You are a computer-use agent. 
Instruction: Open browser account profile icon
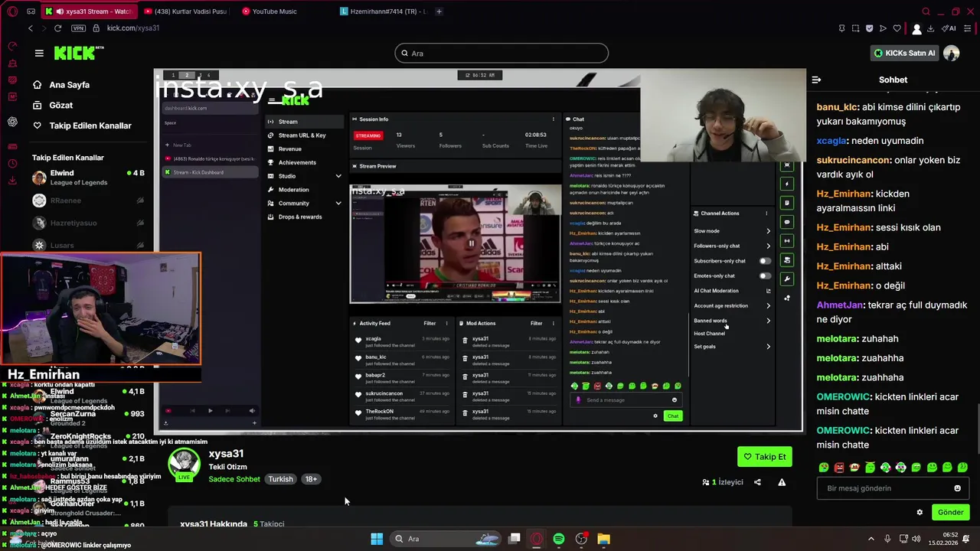(x=916, y=29)
